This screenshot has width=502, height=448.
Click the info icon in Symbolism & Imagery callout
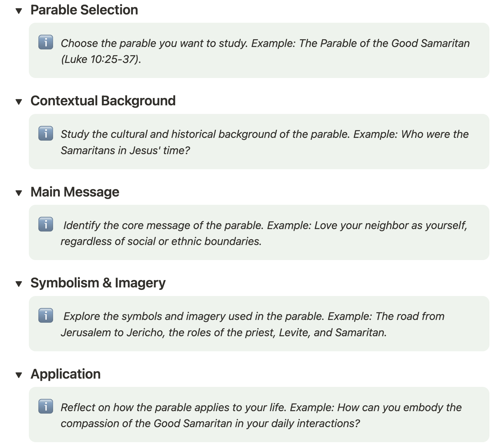[46, 315]
